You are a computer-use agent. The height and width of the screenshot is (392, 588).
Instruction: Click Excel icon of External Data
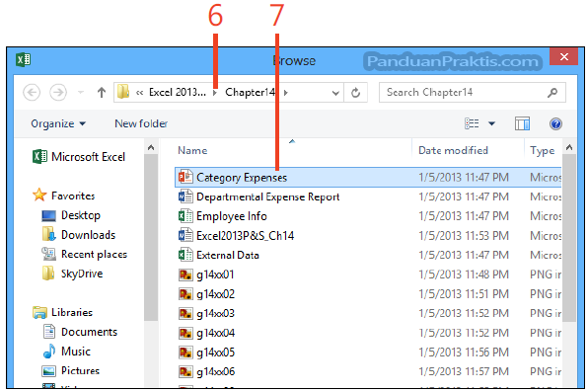185,255
